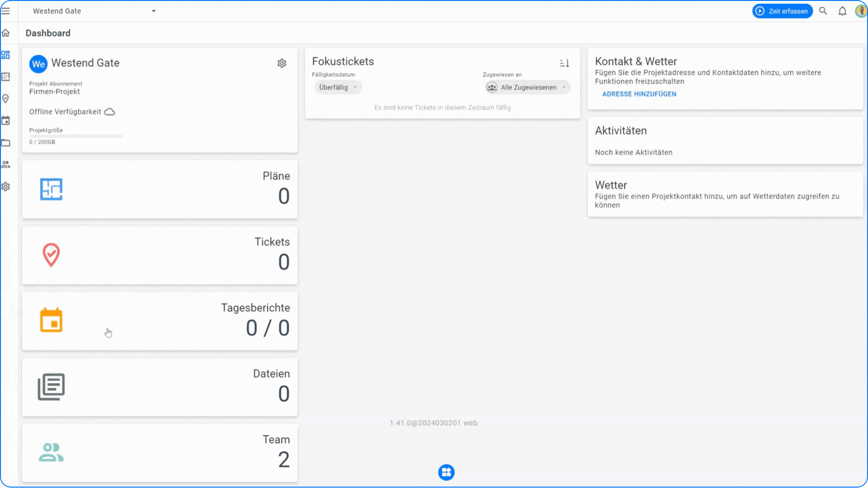Open plans icon in left sidebar
The height and width of the screenshot is (488, 868).
point(6,77)
